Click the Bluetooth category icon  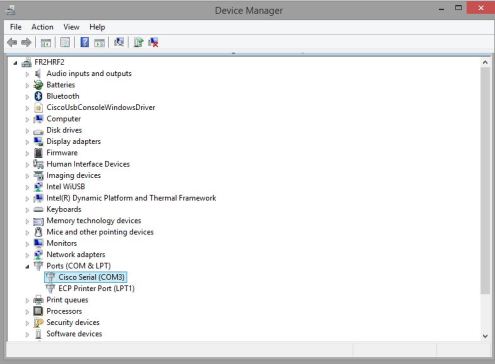[38, 96]
